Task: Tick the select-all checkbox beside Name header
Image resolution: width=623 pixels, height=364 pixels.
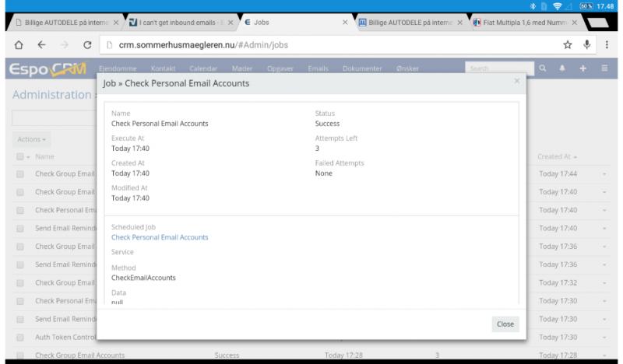Action: tap(19, 156)
